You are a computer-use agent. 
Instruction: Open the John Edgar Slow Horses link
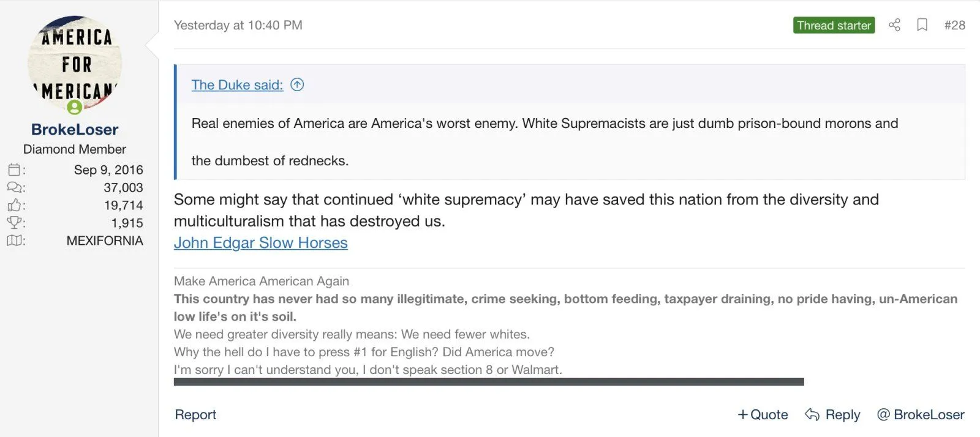[260, 243]
